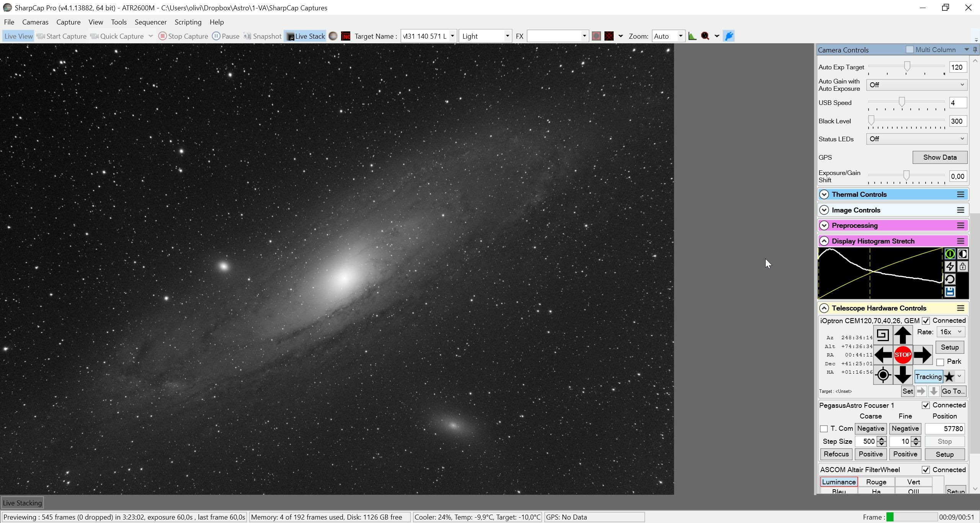The image size is (980, 523).
Task: Open the Tools menu
Action: point(119,22)
